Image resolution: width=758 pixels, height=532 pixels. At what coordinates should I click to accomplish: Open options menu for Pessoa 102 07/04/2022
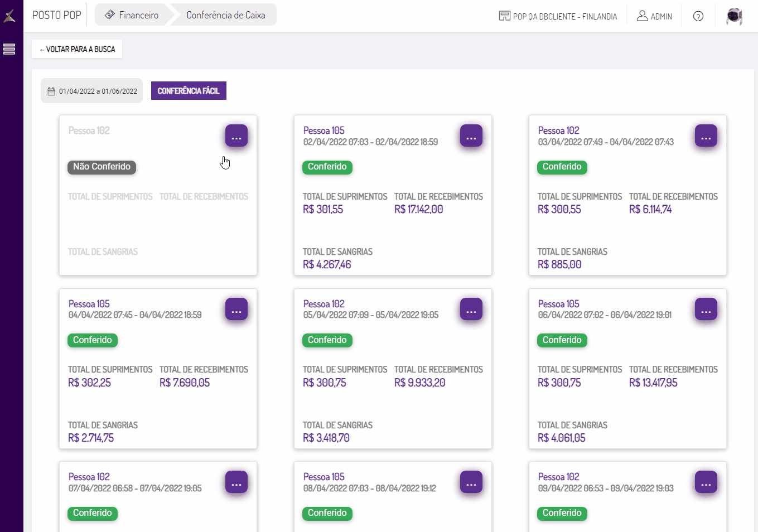coord(236,482)
